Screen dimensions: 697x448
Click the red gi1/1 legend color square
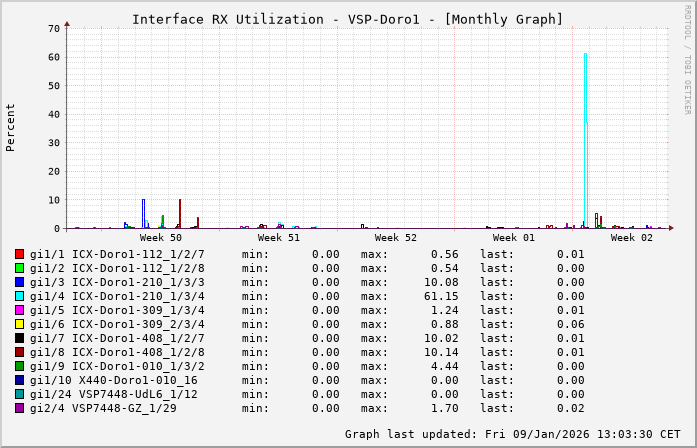[x=20, y=254]
